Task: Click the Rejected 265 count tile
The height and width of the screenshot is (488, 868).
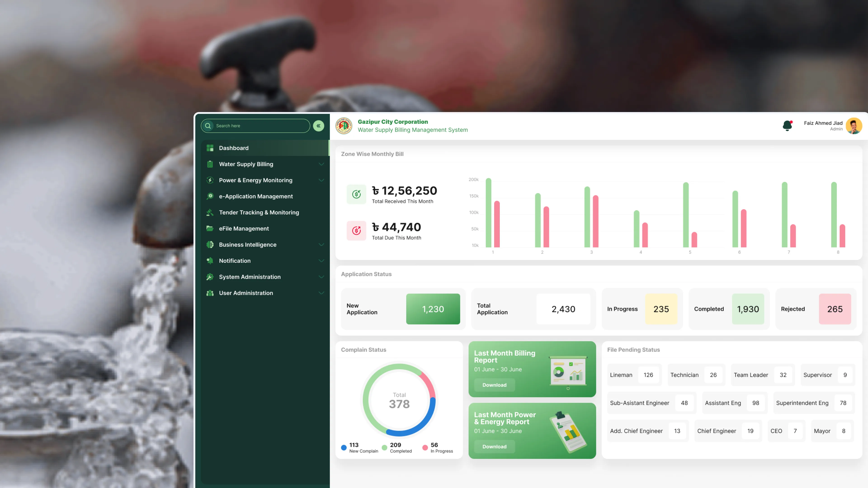Action: (x=835, y=309)
